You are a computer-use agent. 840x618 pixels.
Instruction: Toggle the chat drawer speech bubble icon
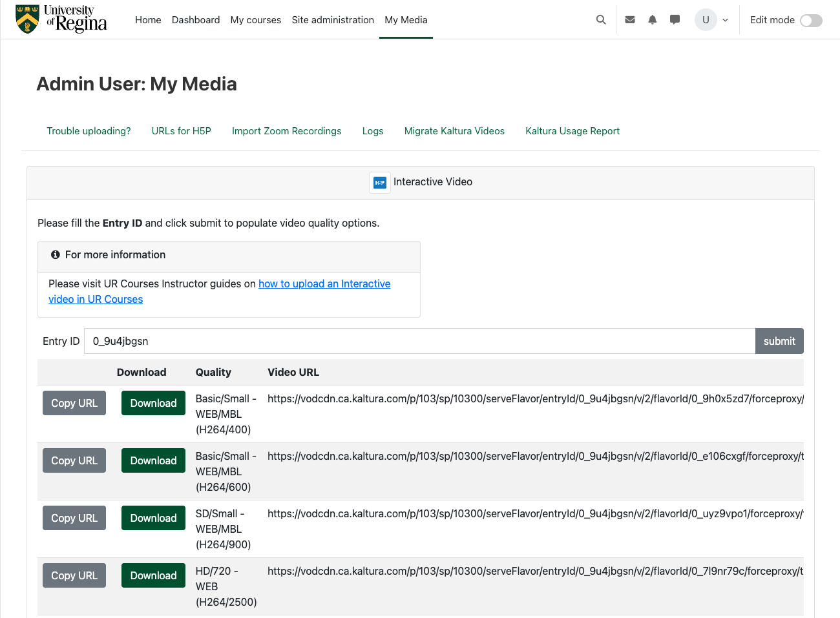[675, 20]
